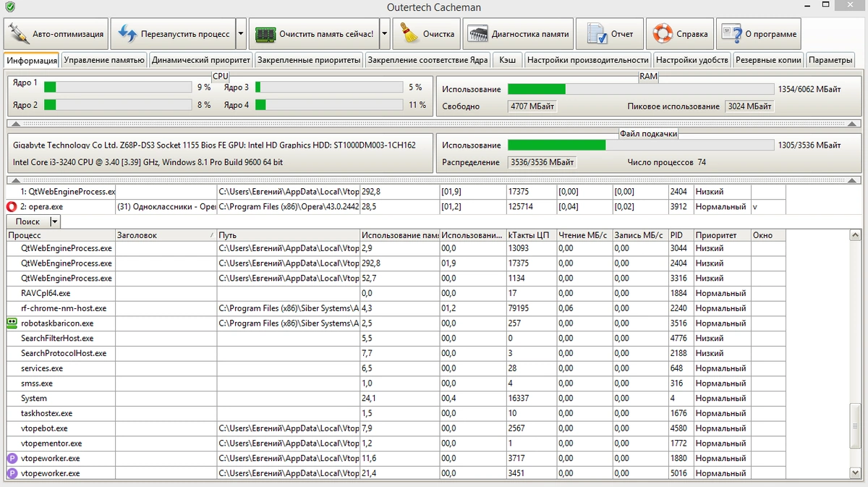Open the Настройки удобств tab
This screenshot has height=487, width=868.
coord(692,60)
